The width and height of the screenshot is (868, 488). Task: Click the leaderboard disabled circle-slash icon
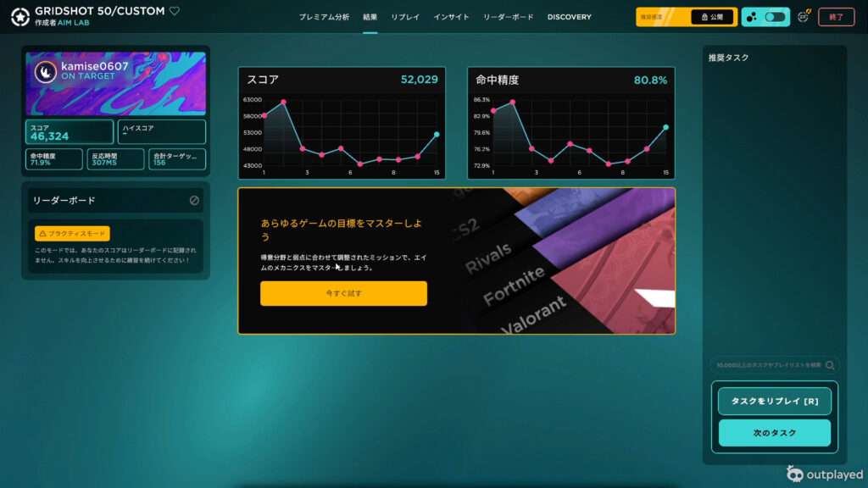tap(194, 201)
